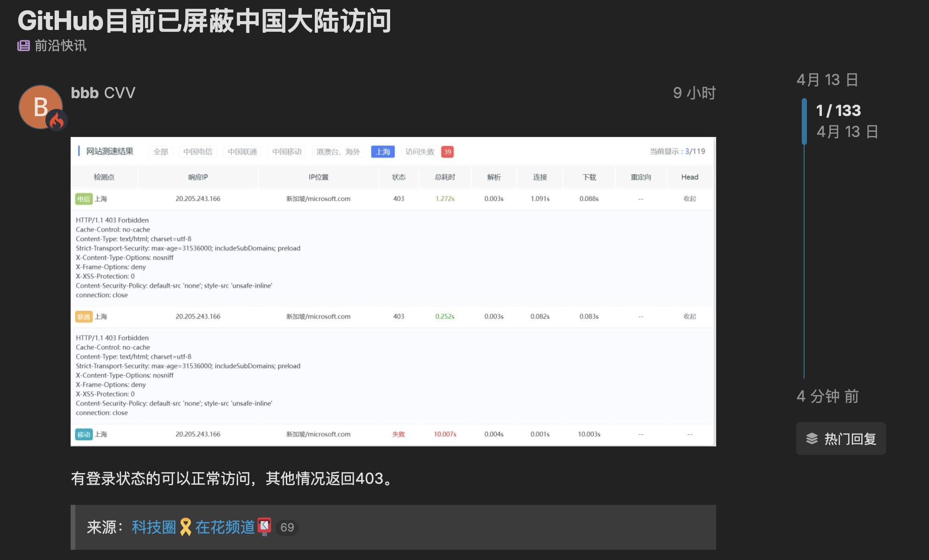Click the 4月 13 日 start date in the timeline

pyautogui.click(x=827, y=79)
